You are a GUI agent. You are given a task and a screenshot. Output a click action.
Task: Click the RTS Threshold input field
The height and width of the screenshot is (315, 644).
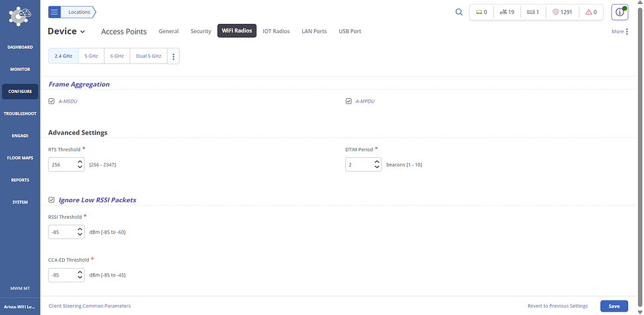pyautogui.click(x=62, y=164)
